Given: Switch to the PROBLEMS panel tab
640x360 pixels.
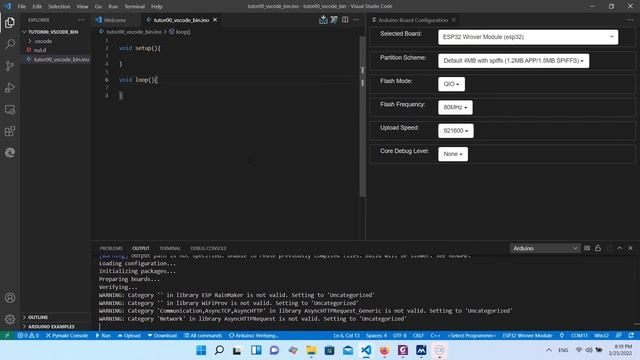Looking at the screenshot, I should click(x=111, y=248).
